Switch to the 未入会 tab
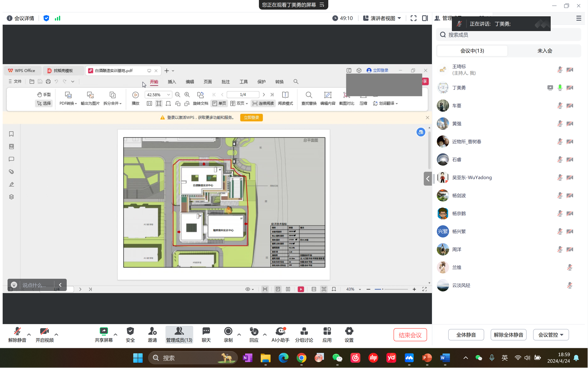This screenshot has height=368, width=588. click(545, 51)
